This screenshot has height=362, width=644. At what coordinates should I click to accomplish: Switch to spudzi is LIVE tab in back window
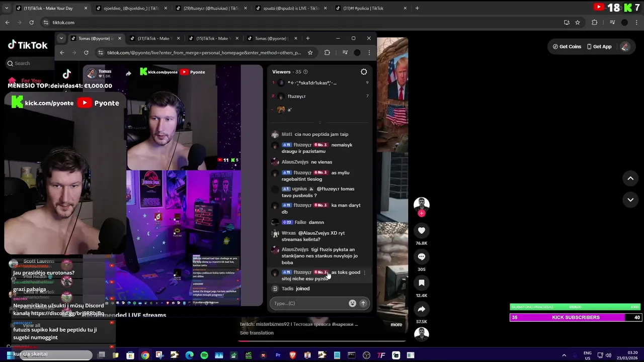point(290,8)
